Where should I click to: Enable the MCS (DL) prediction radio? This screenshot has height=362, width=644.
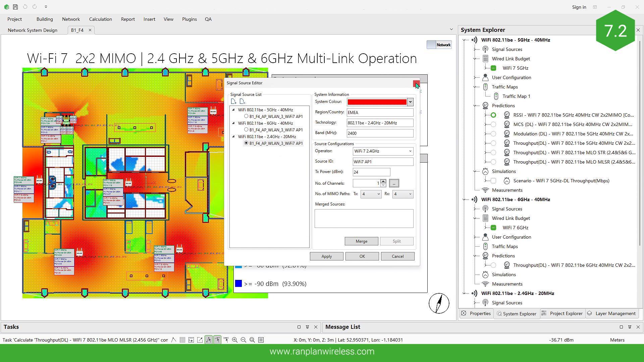pyautogui.click(x=493, y=124)
